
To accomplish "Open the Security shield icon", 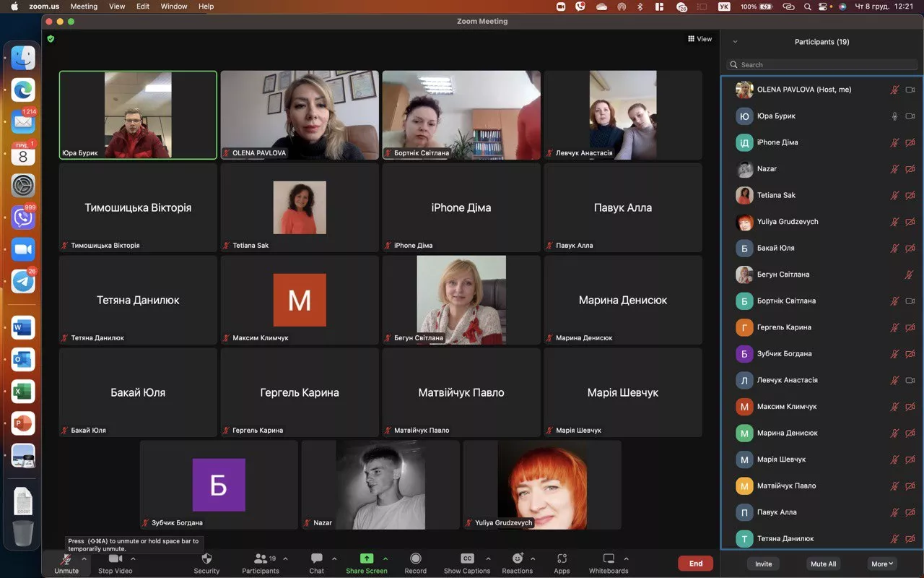I will pyautogui.click(x=206, y=559).
